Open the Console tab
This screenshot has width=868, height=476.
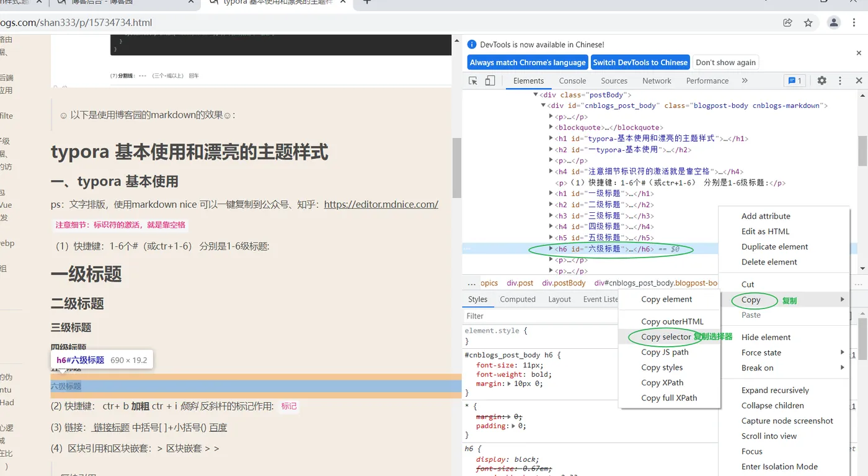click(x=572, y=81)
